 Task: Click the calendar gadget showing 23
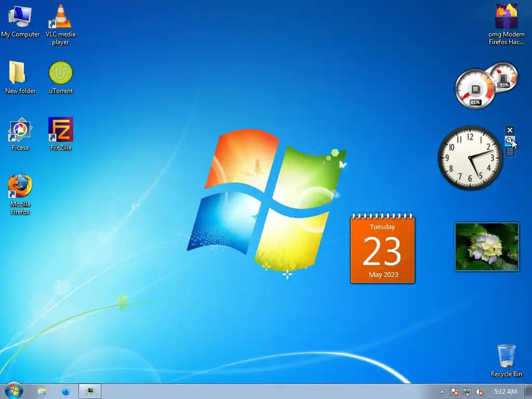click(x=382, y=248)
